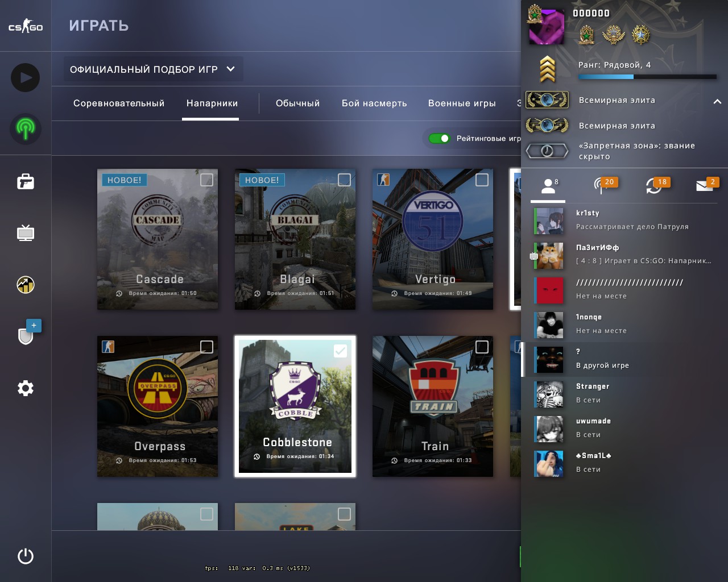The height and width of the screenshot is (582, 728).
Task: Click Stranger's avatar picture
Action: click(549, 394)
